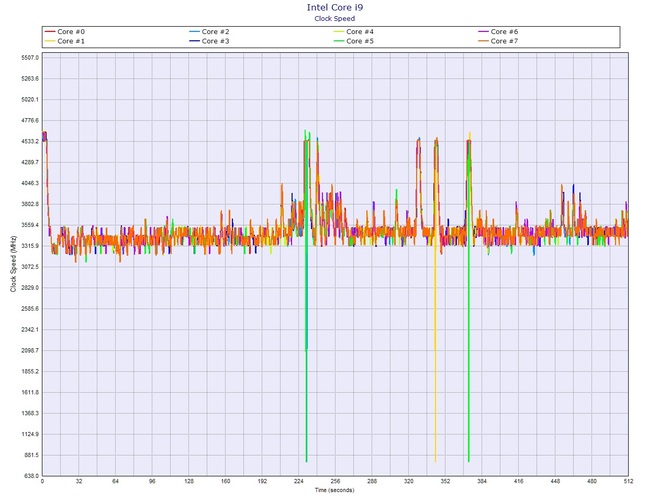
Task: Select the Core #5 legend label
Action: click(357, 41)
